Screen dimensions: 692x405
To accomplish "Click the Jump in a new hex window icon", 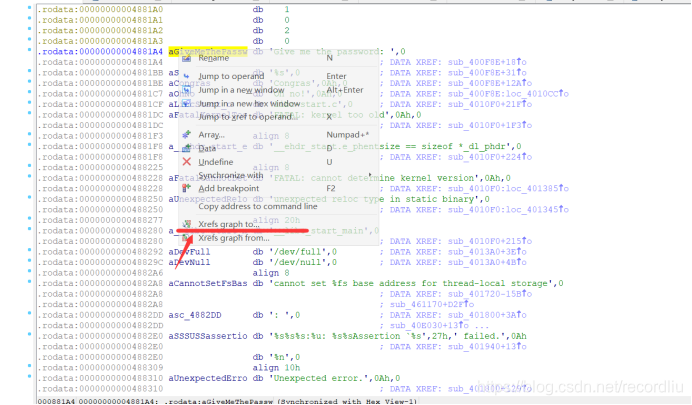I will [186, 104].
